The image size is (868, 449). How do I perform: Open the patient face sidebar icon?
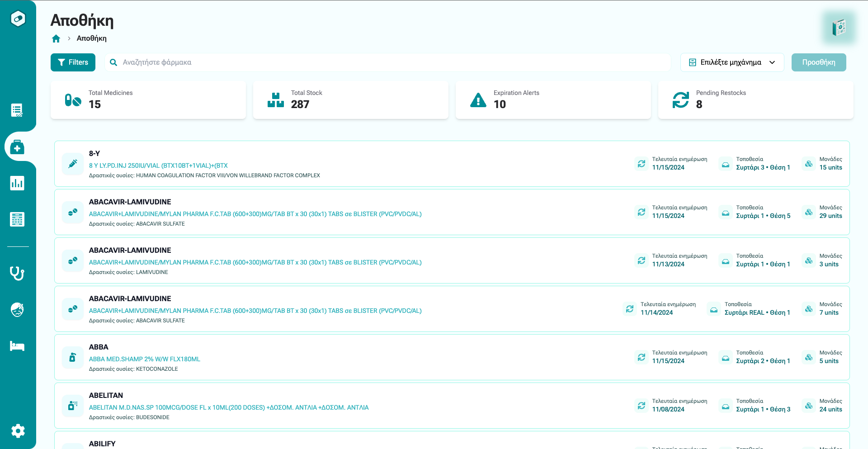pos(17,310)
